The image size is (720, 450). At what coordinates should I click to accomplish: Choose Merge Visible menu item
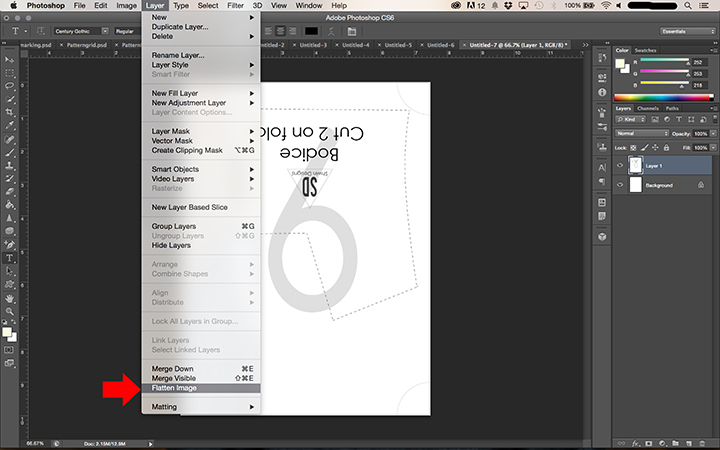pos(201,378)
